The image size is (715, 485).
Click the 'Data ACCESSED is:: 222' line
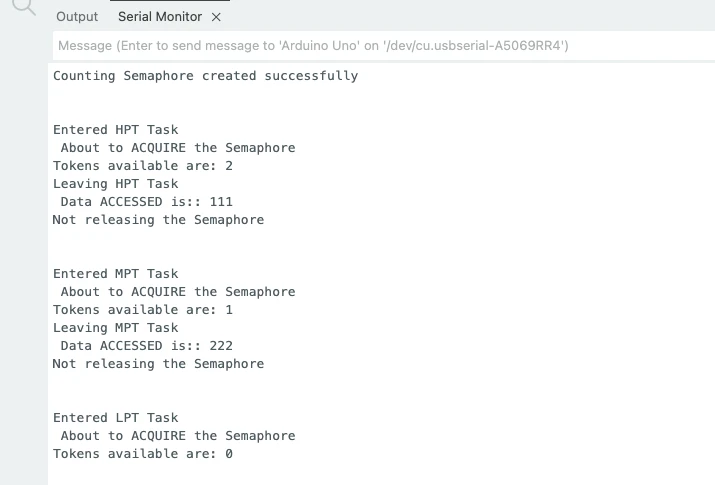point(146,346)
